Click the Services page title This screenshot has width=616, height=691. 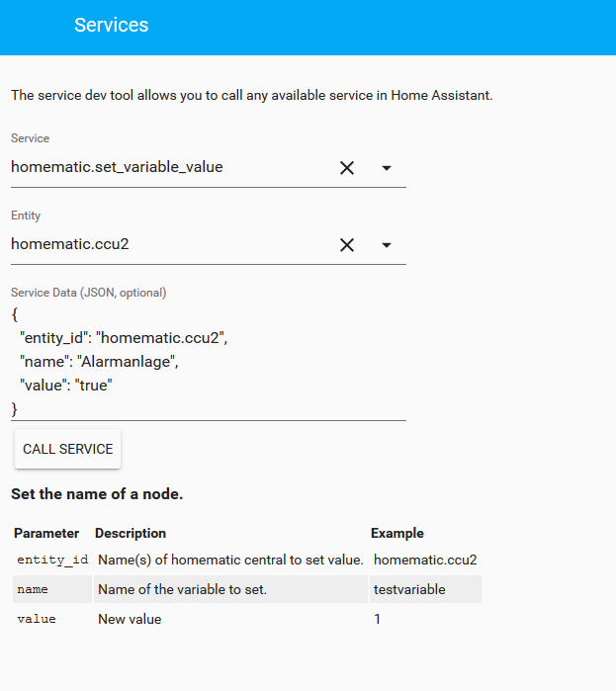112,26
